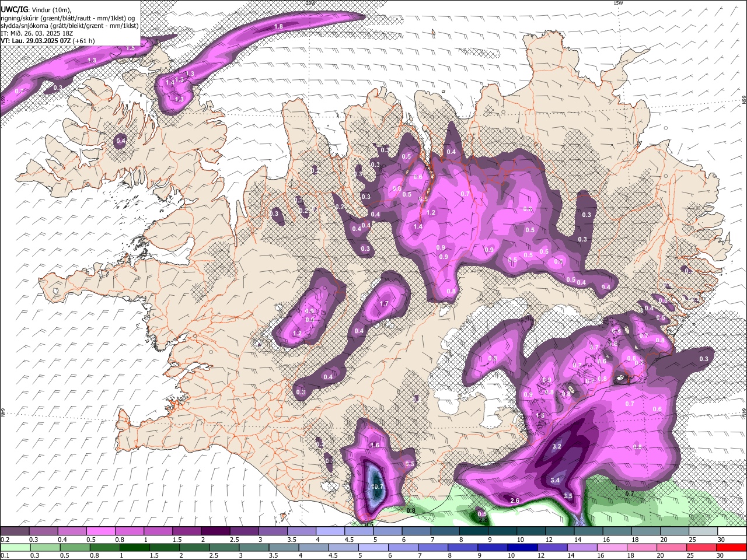Click the '20W' longitude label
Screen dimensions: 747x560
tap(310, 3)
